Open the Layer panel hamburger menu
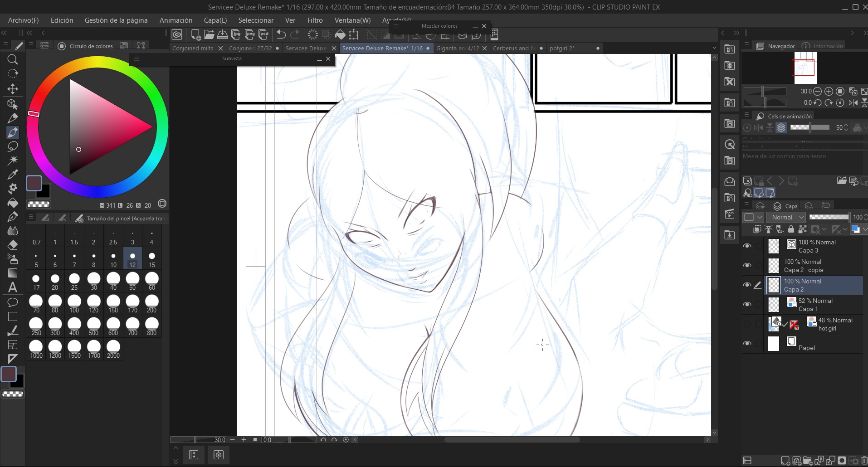Image resolution: width=868 pixels, height=467 pixels. pyautogui.click(x=746, y=205)
